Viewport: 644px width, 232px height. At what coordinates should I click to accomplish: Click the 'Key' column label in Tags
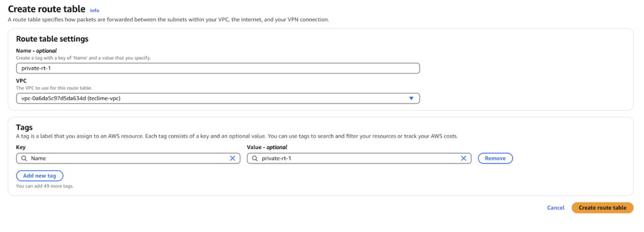[21, 147]
